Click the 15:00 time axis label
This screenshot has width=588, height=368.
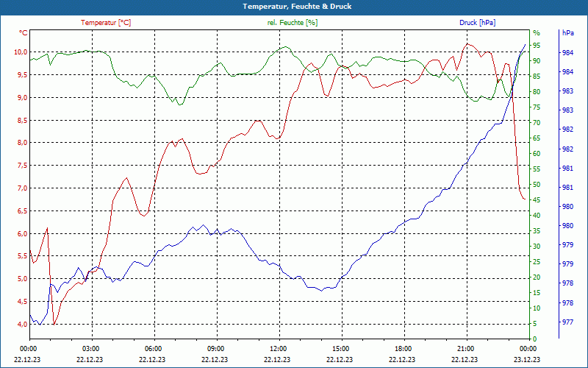[x=340, y=348]
